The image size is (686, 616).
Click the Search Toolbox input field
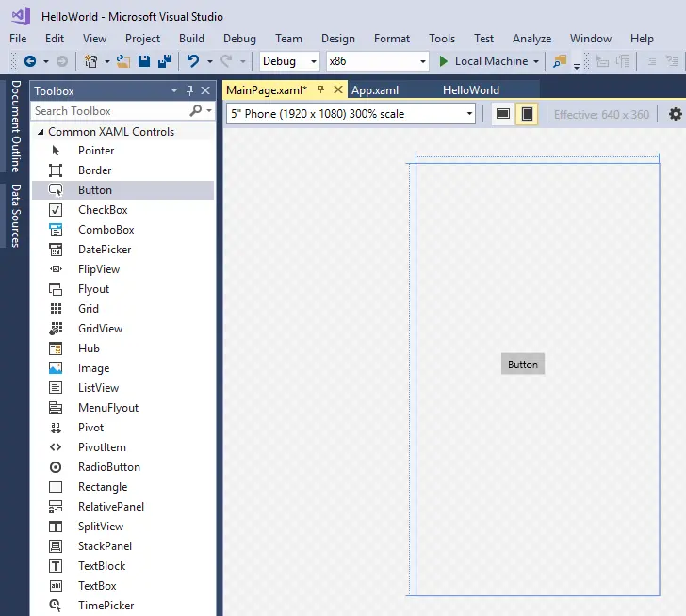(x=109, y=110)
